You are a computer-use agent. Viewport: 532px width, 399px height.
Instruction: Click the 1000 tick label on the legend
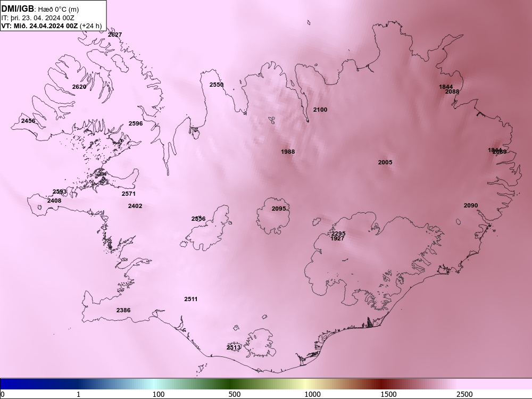coord(312,394)
